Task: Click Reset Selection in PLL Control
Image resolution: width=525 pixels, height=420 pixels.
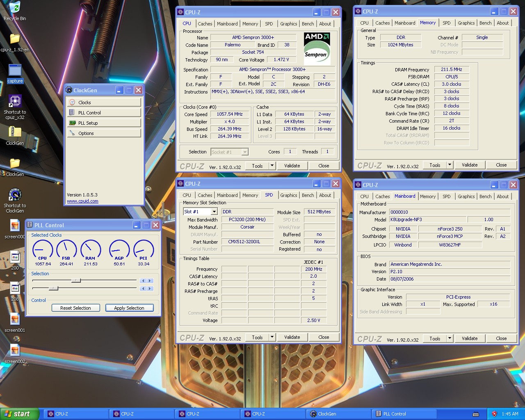Action: pyautogui.click(x=76, y=308)
